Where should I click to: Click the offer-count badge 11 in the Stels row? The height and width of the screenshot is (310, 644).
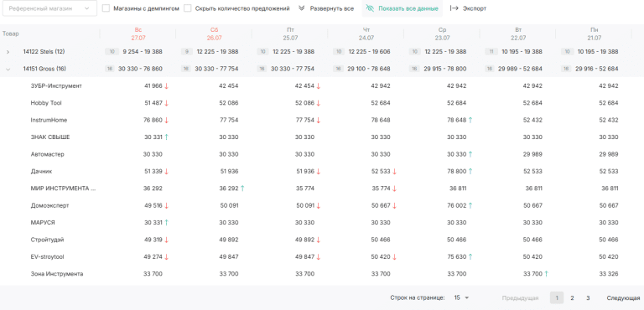tap(491, 52)
